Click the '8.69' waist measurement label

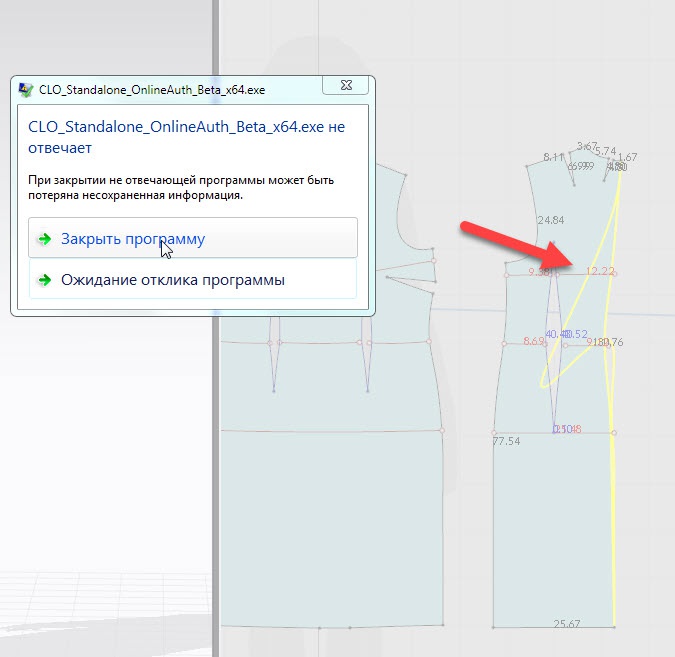coord(533,341)
